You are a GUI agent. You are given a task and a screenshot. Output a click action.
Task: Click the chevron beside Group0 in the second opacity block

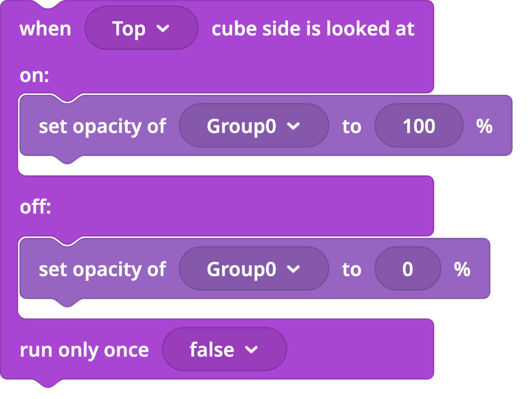(x=293, y=269)
